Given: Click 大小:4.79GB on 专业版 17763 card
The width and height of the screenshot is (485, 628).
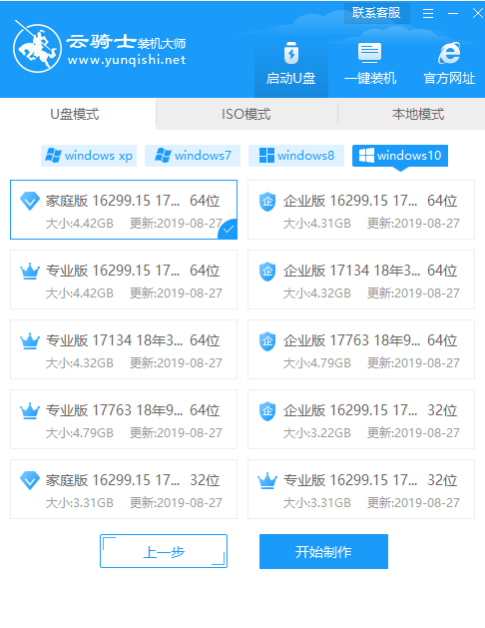Looking at the screenshot, I should click(x=79, y=433).
